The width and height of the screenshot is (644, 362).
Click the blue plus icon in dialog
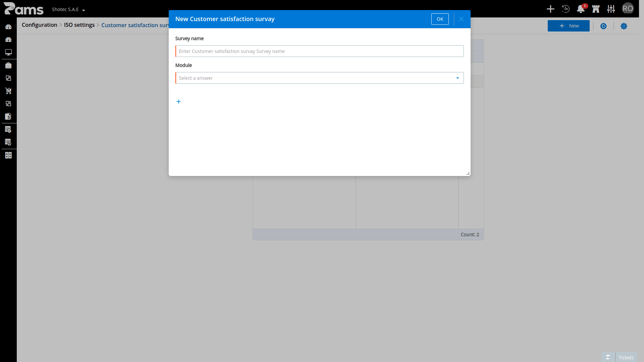click(x=179, y=102)
